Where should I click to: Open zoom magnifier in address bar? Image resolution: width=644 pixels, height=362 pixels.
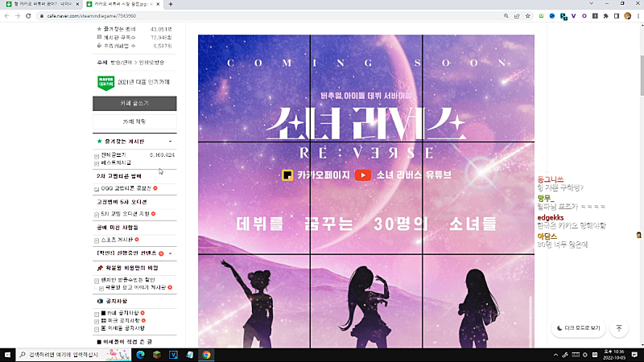[506, 16]
